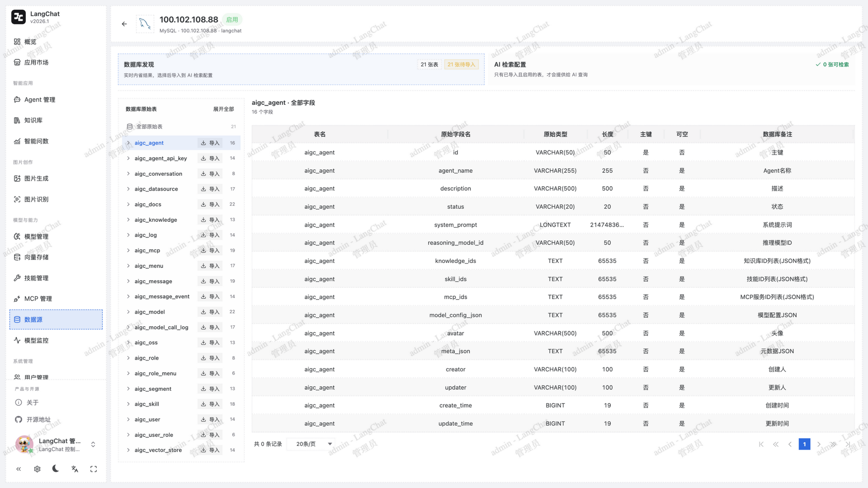Click the back arrow icon
Image resolution: width=868 pixels, height=488 pixels.
pos(124,24)
